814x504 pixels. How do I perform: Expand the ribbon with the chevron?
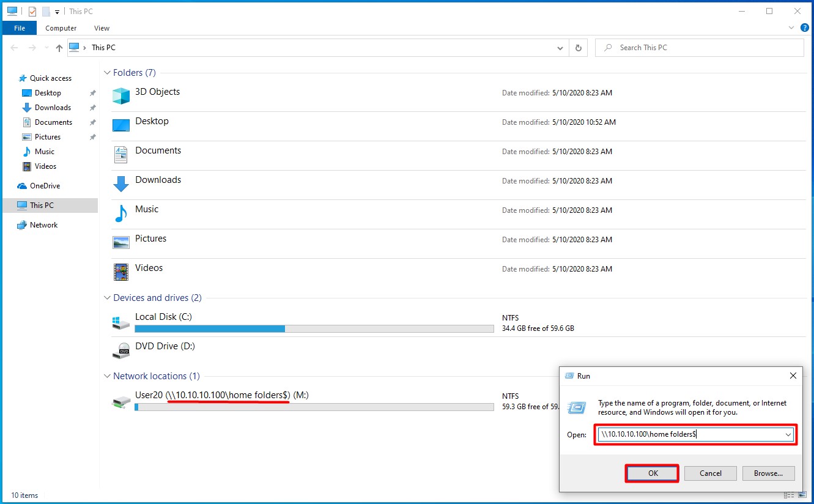tap(790, 28)
